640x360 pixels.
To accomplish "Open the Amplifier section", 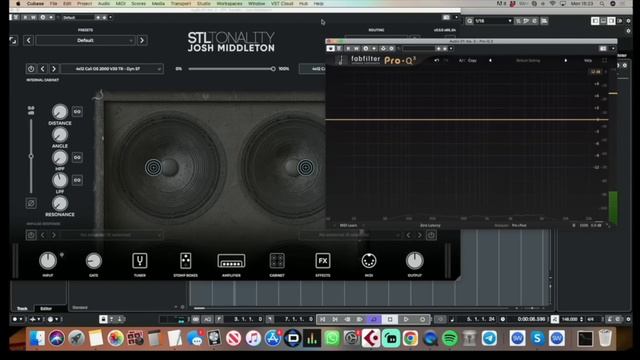I will [231, 261].
